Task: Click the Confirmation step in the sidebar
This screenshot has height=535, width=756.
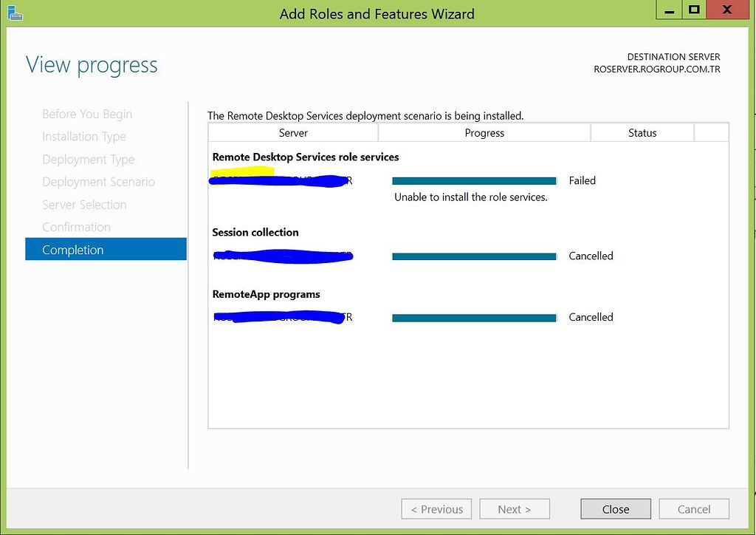Action: click(76, 227)
